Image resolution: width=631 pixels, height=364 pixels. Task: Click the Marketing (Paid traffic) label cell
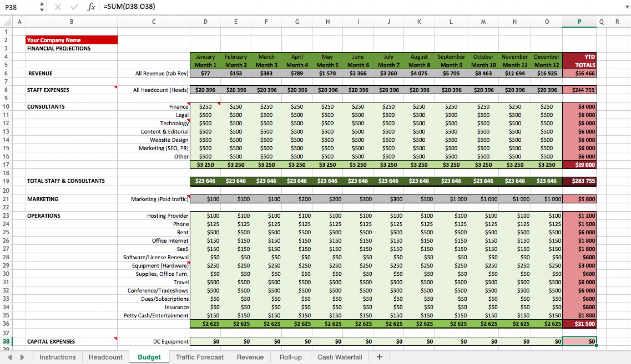click(154, 199)
